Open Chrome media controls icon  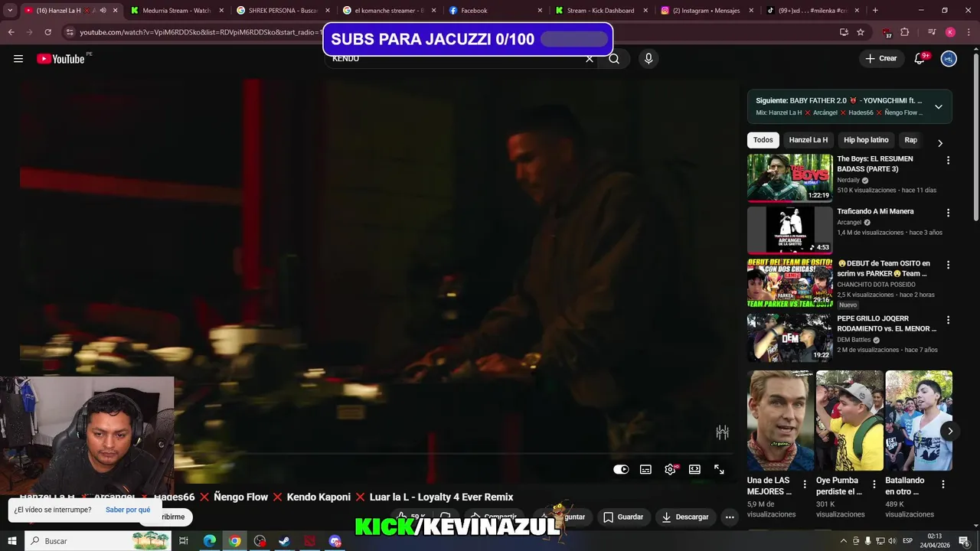tap(932, 32)
